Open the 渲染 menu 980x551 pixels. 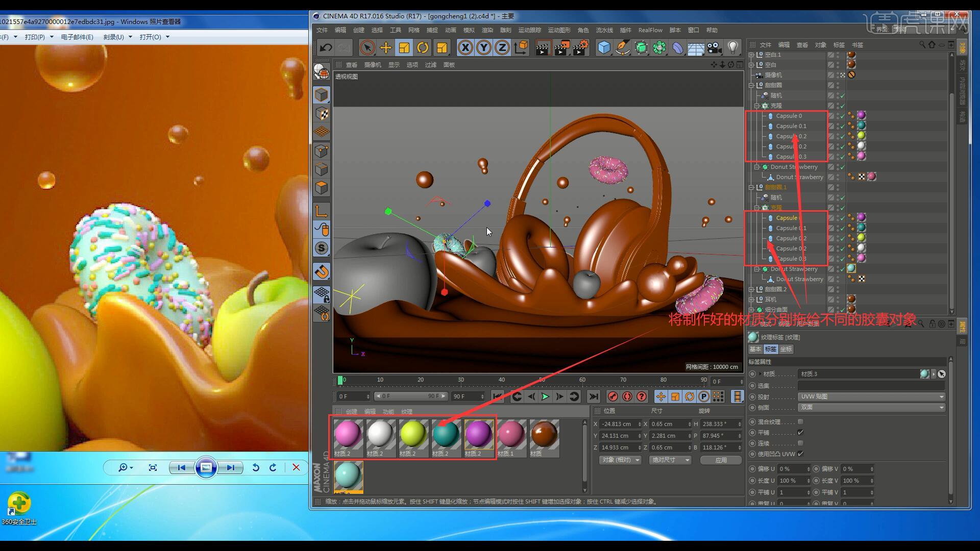click(487, 30)
